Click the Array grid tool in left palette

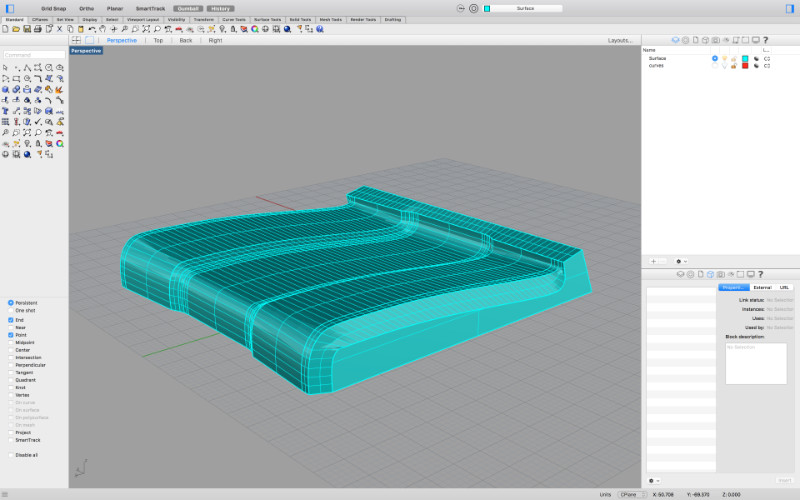click(5, 122)
